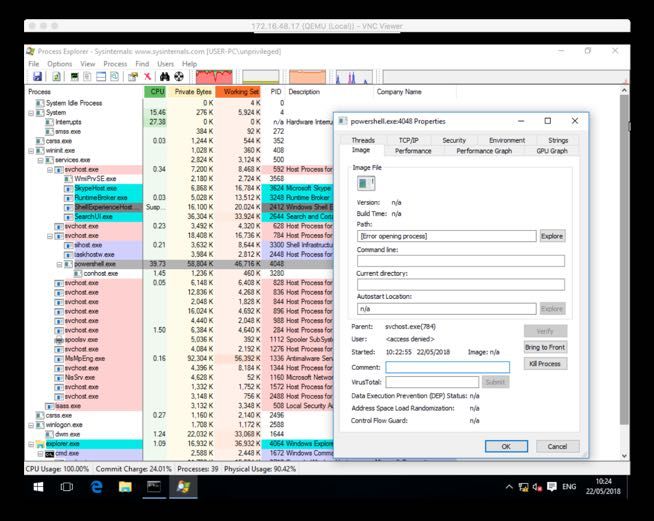Show hidden tray icons chevron
Viewport: 654px width, 521px height.
[509, 487]
